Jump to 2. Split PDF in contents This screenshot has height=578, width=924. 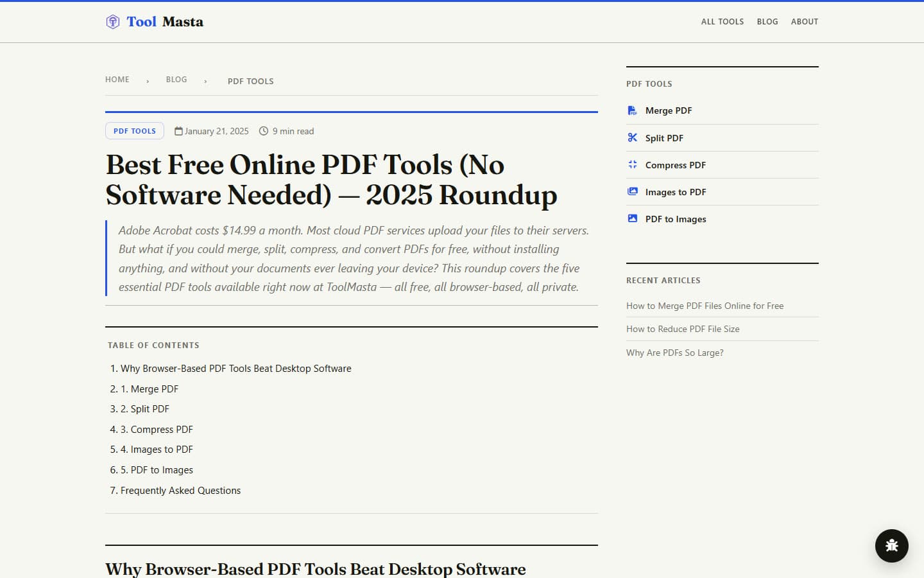[x=145, y=409]
